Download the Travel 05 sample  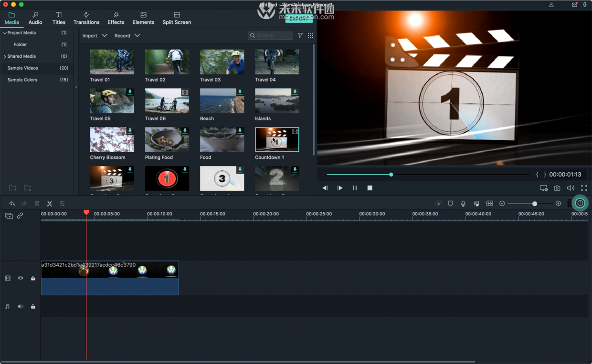click(130, 92)
